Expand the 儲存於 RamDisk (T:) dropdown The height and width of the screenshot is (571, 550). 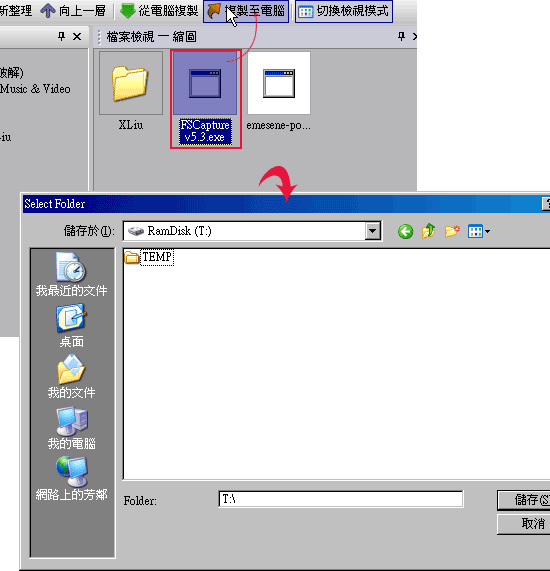[x=373, y=231]
